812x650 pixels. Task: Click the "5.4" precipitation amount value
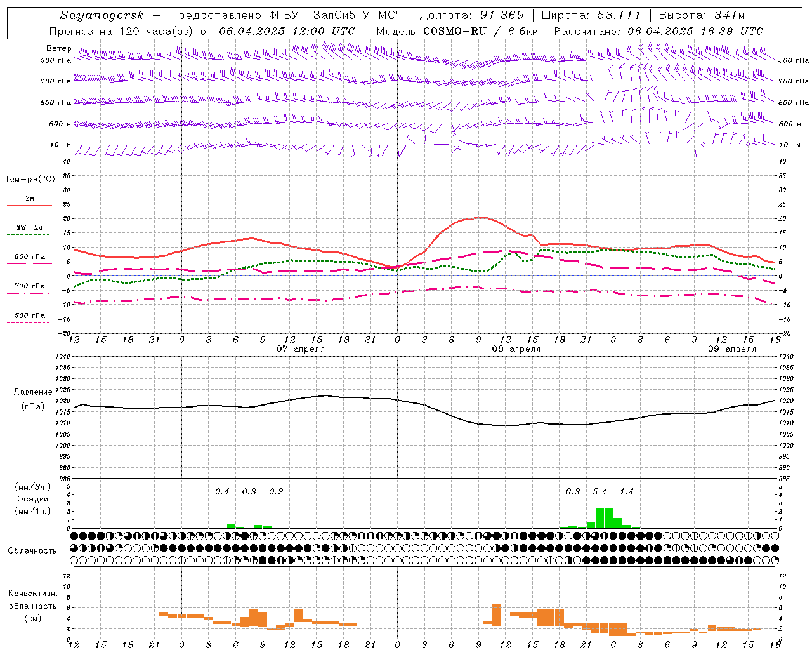pos(599,491)
